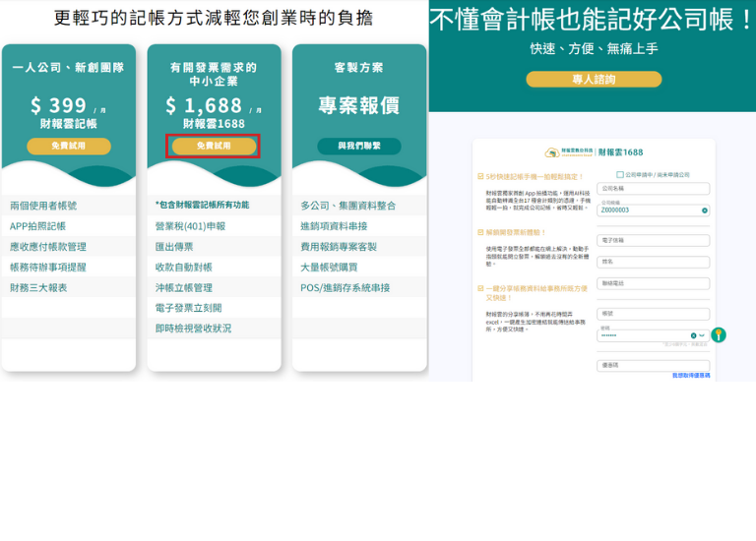Image resolution: width=756 pixels, height=541 pixels.
Task: Click 與我們聯繫 in the 客製方案 card
Action: coord(359,146)
